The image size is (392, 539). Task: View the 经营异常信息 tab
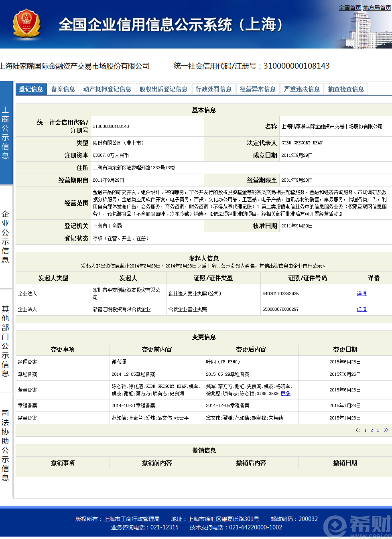(x=258, y=89)
